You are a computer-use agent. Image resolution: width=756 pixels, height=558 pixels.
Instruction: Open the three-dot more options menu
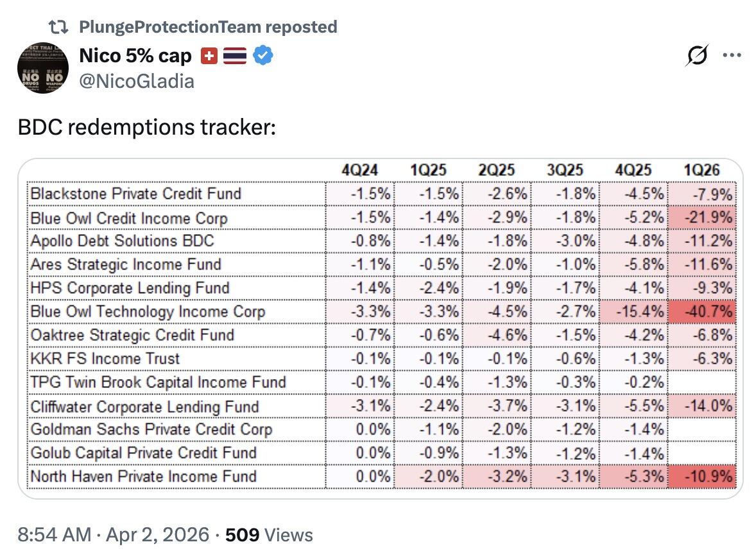(732, 56)
